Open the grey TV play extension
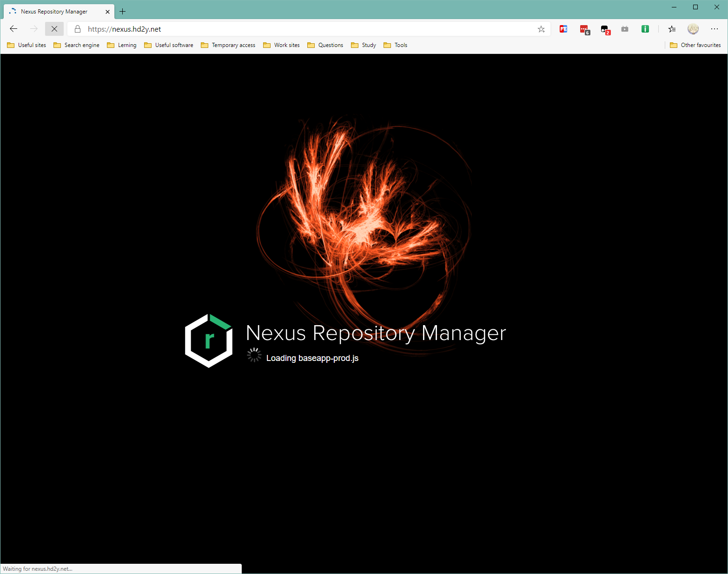The image size is (728, 574). point(625,29)
